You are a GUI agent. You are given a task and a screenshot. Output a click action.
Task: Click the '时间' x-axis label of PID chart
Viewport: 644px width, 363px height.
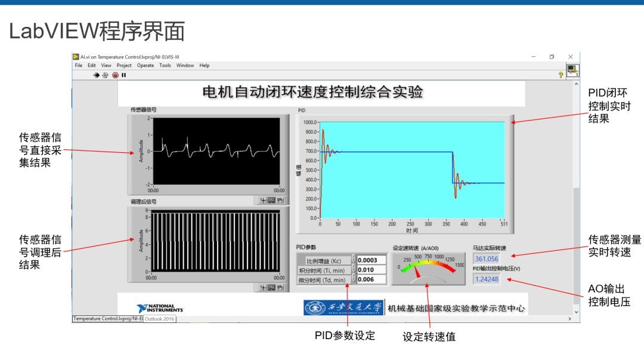point(412,230)
